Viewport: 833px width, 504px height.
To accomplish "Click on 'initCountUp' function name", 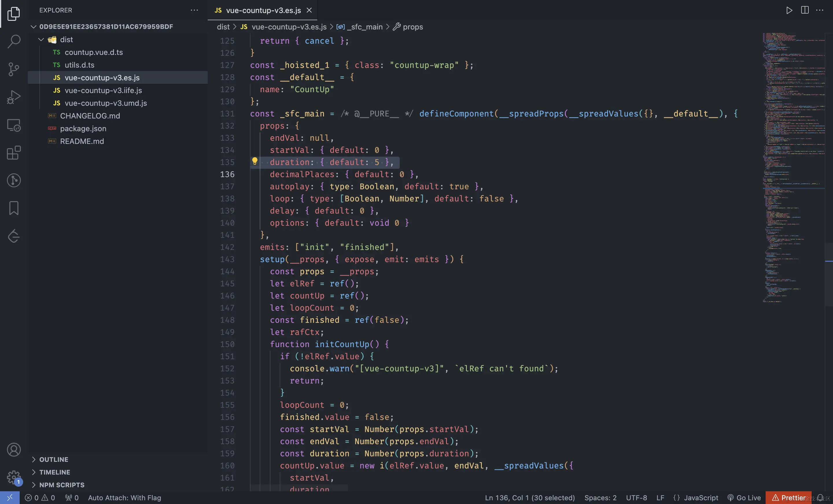I will 342,344.
